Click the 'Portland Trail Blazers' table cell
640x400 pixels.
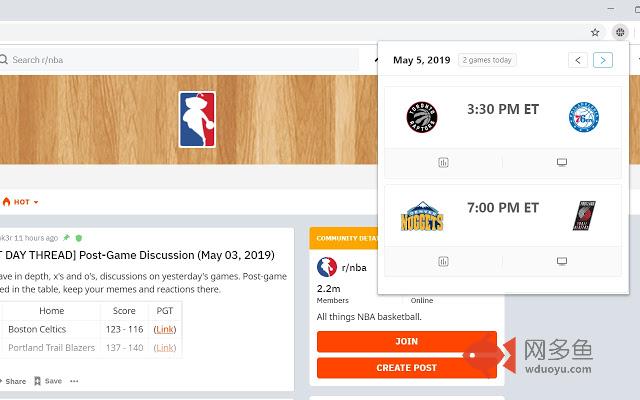[51, 348]
